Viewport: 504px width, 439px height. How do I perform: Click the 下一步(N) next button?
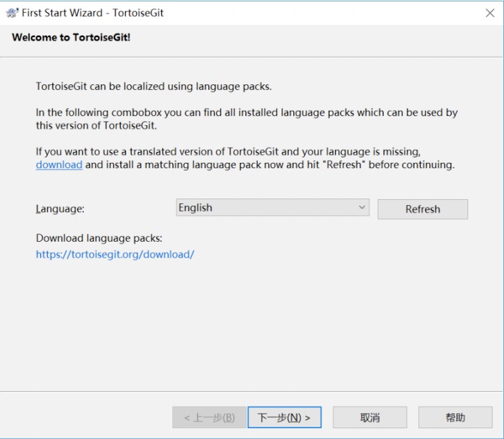point(284,417)
